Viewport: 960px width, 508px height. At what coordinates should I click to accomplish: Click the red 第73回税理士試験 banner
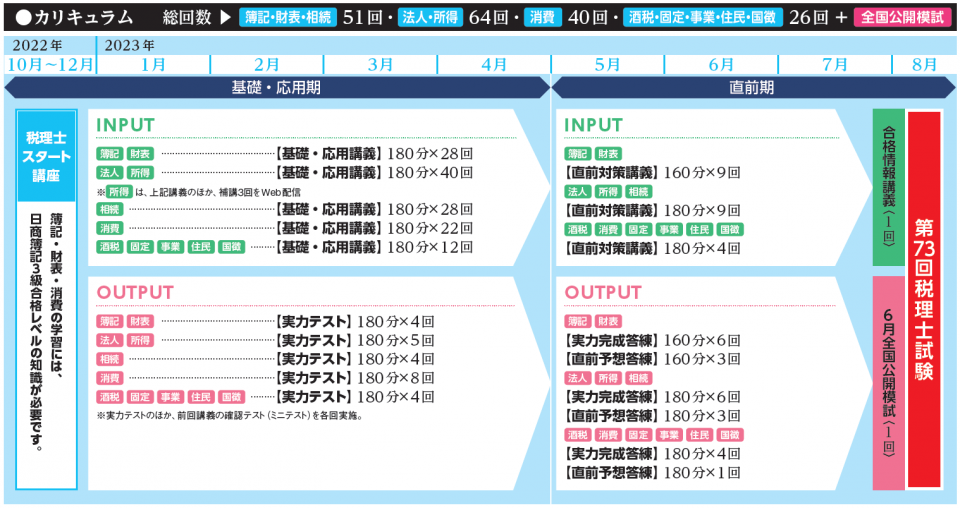[924, 300]
